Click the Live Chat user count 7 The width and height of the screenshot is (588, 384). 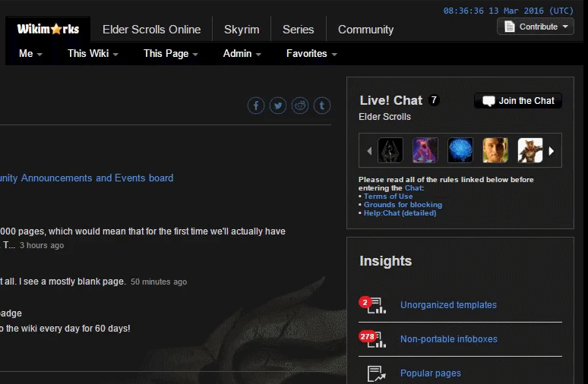434,100
